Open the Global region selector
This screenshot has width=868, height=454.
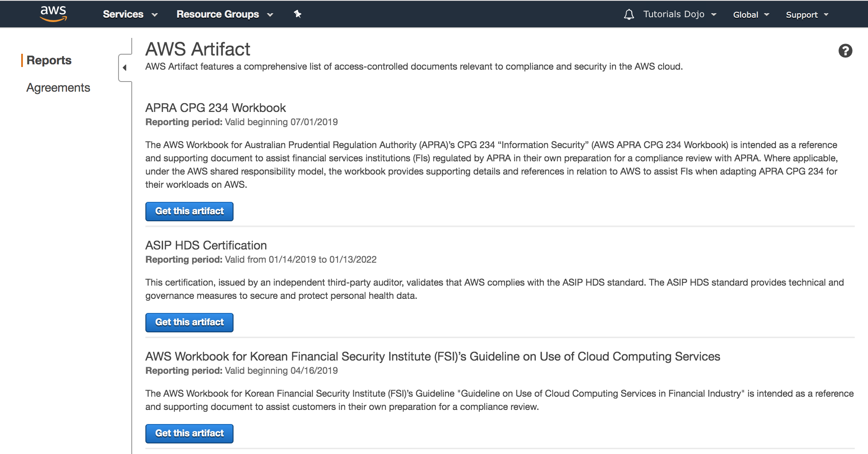click(751, 15)
